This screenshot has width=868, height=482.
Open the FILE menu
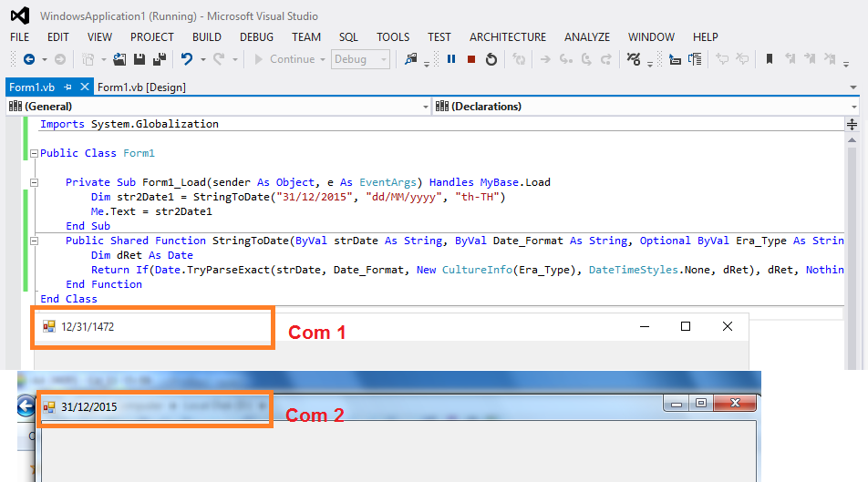coord(19,37)
